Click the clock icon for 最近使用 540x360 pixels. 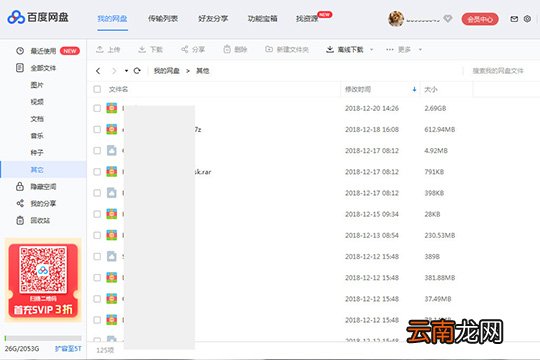tap(20, 51)
